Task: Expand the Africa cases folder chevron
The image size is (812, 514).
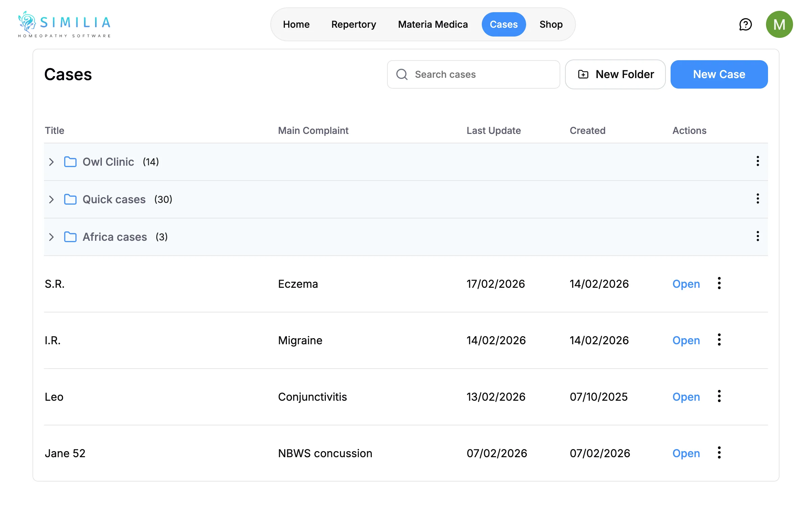Action: point(51,237)
